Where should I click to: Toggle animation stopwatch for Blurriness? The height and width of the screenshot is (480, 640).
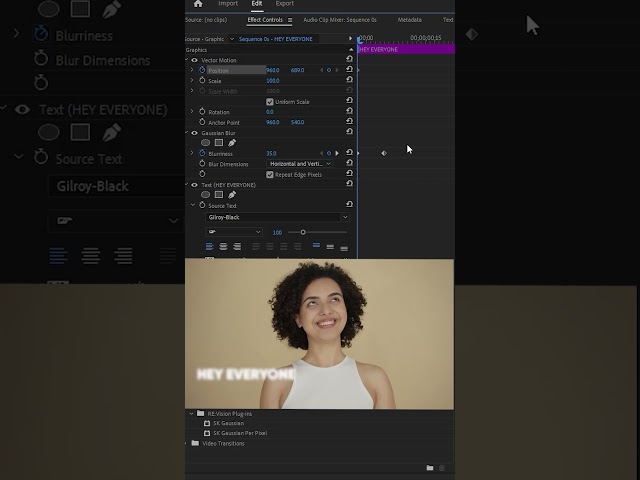point(202,153)
